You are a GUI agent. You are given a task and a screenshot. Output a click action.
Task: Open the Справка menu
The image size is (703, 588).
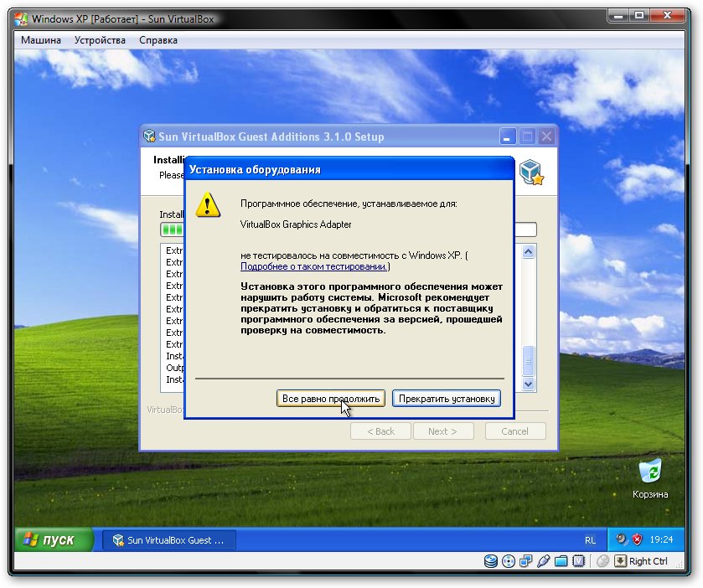coord(158,40)
